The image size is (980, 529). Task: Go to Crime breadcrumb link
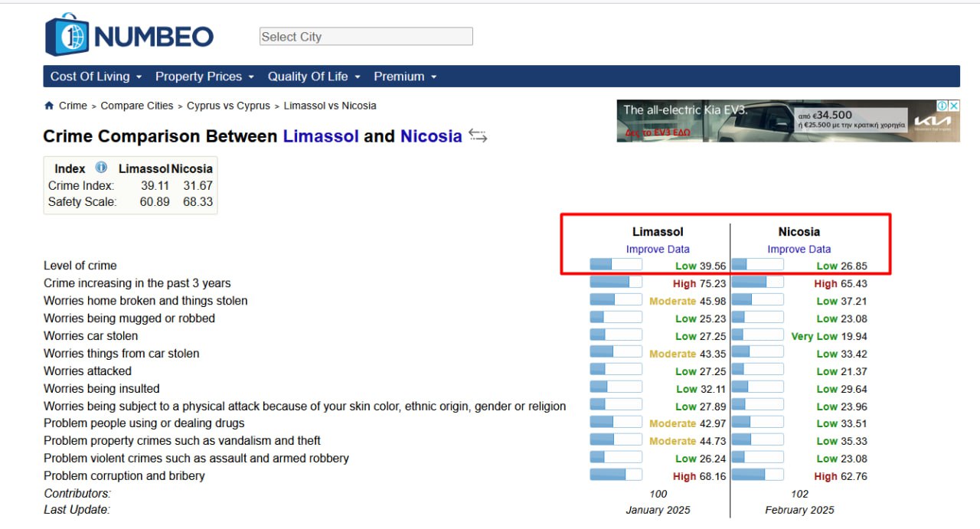point(73,106)
